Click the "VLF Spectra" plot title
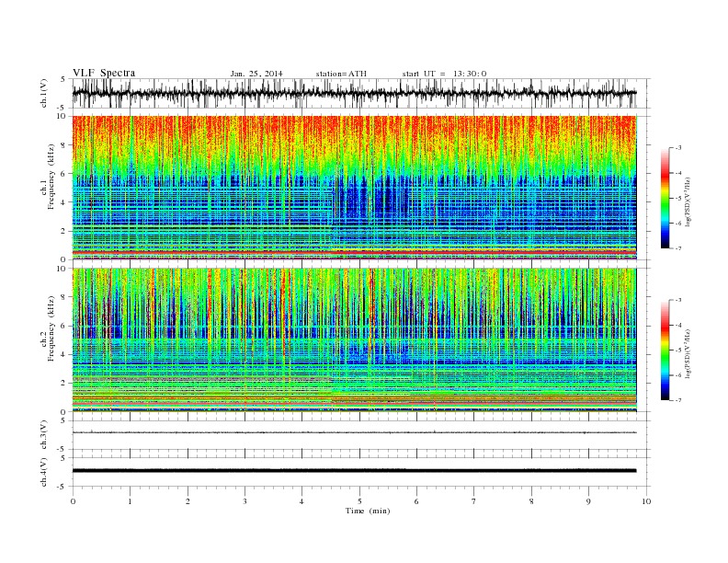This screenshot has width=728, height=563. [104, 73]
